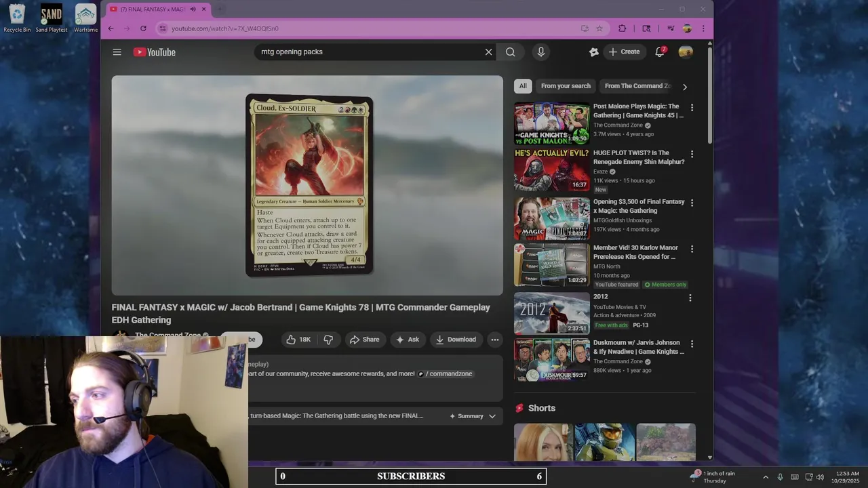
Task: Follow the commandzone link in description
Action: pos(445,373)
